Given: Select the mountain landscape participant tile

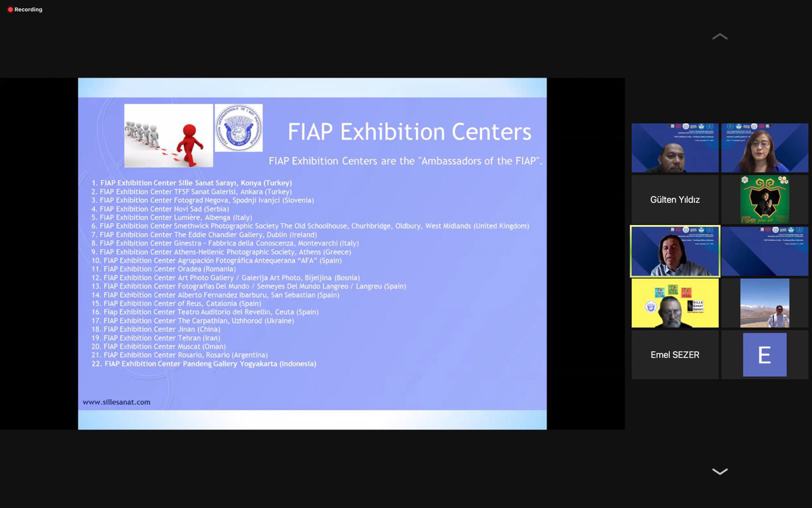Looking at the screenshot, I should tap(764, 303).
